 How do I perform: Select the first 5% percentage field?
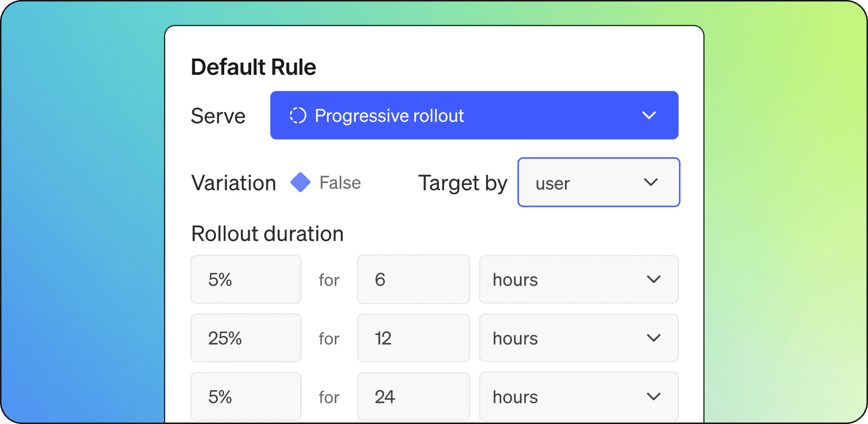pos(246,279)
